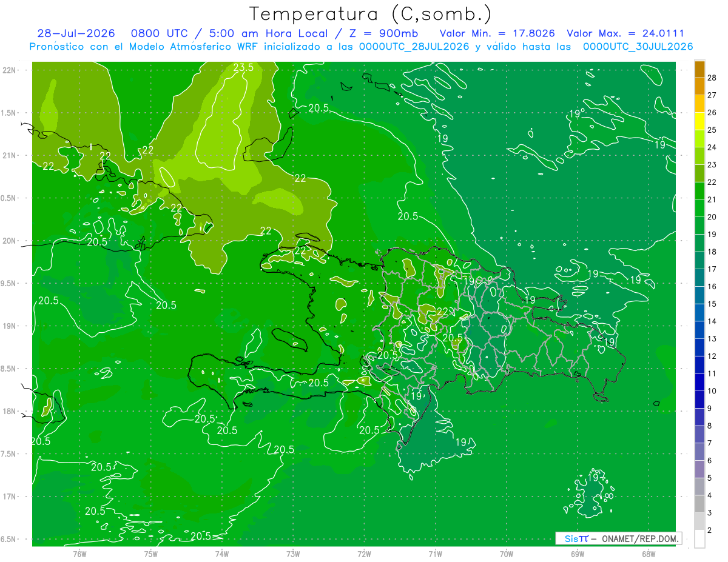This screenshot has width=728, height=562.
Task: Click the legend scale value '25'
Action: point(712,130)
